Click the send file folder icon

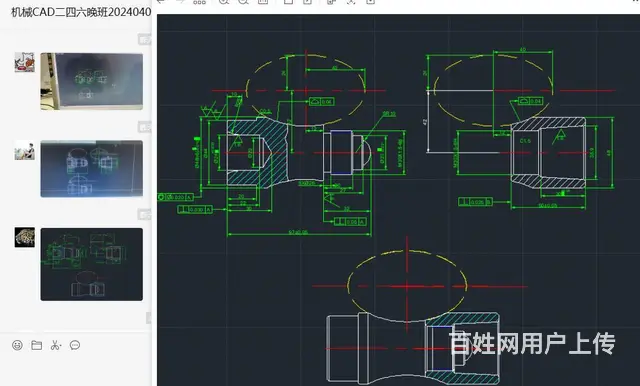pos(36,345)
